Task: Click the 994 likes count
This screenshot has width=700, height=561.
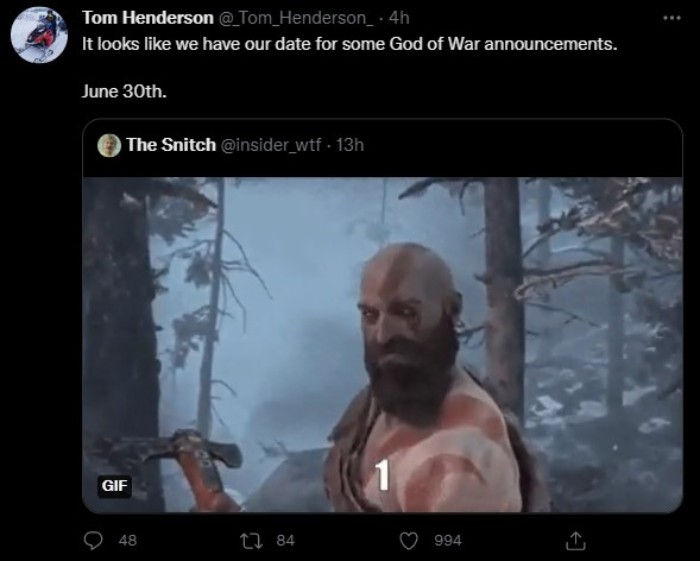Action: (447, 540)
